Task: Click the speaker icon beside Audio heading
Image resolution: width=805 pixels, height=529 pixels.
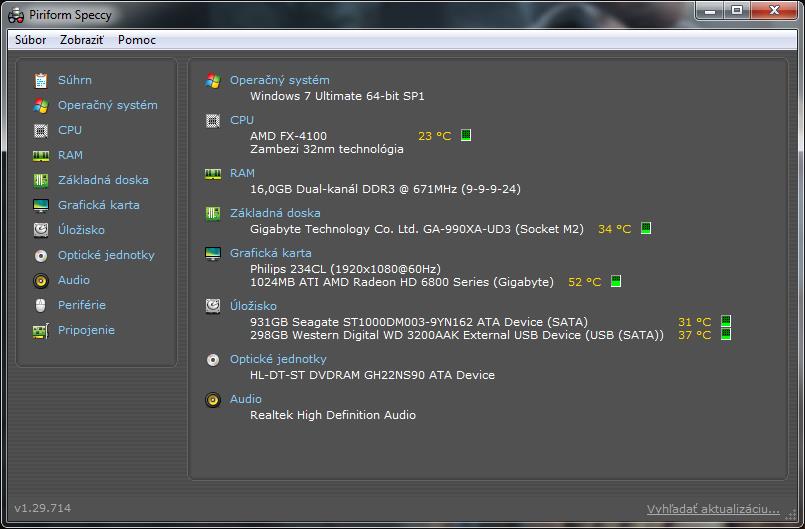Action: click(213, 400)
